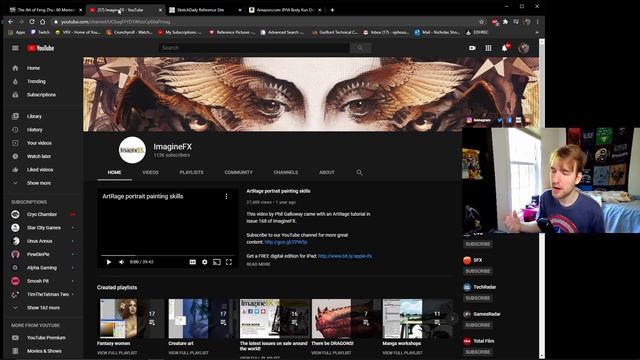The height and width of the screenshot is (360, 640).
Task: Open the account avatar menu
Action: pyautogui.click(x=524, y=48)
